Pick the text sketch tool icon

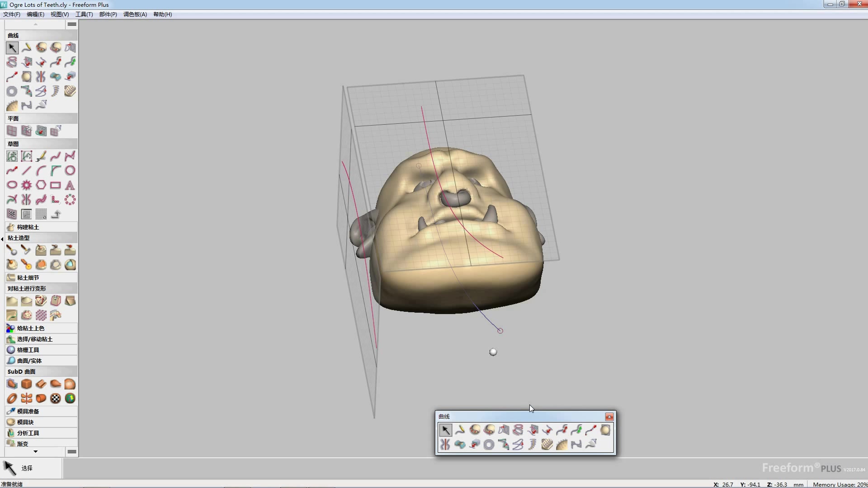pyautogui.click(x=70, y=185)
